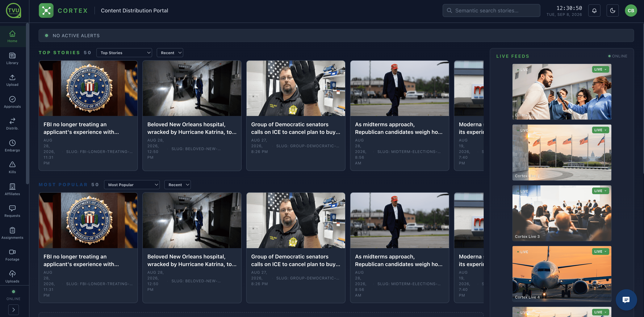Viewport: 644px width, 317px height.
Task: Open the Footage sidebar item
Action: 12,255
